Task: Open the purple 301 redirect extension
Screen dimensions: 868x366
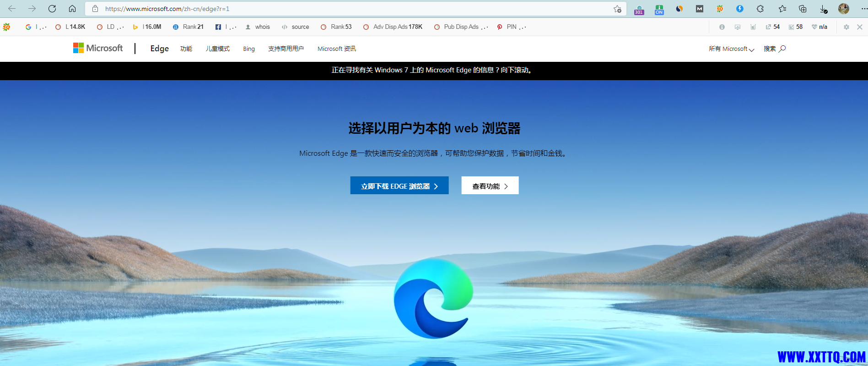Action: coord(639,9)
